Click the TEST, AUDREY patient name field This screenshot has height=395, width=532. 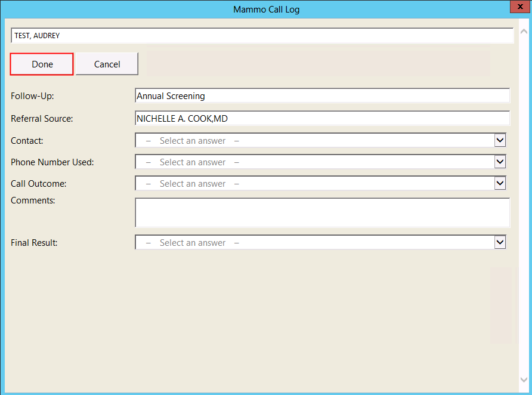coord(262,36)
